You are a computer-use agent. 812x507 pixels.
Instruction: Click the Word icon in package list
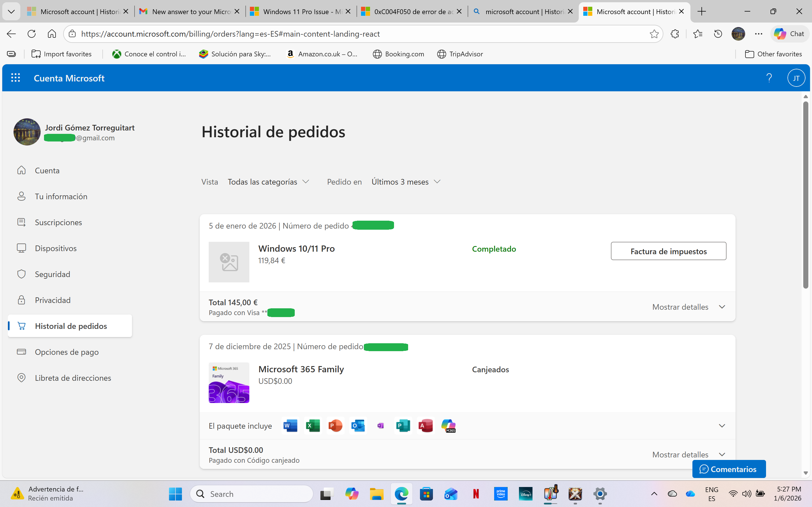pos(290,426)
